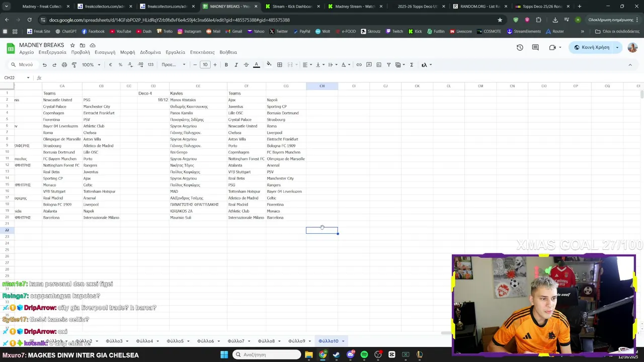The width and height of the screenshot is (644, 362).
Task: Undo the last action in toolbar
Action: coord(44,65)
